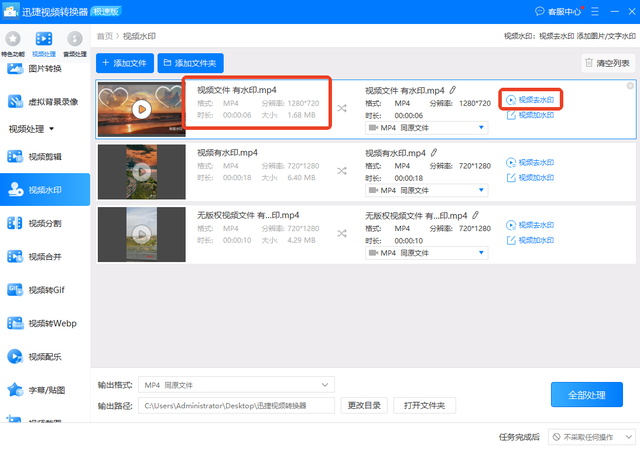Click 全部处理 to process all
This screenshot has height=451, width=640.
pos(587,395)
